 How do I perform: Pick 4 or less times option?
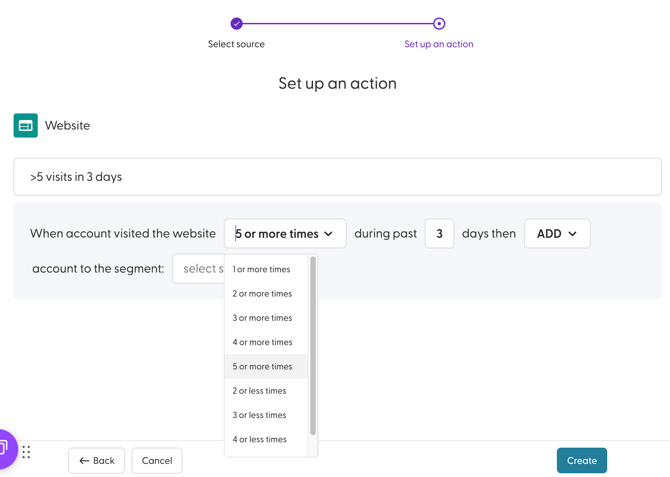coord(259,439)
